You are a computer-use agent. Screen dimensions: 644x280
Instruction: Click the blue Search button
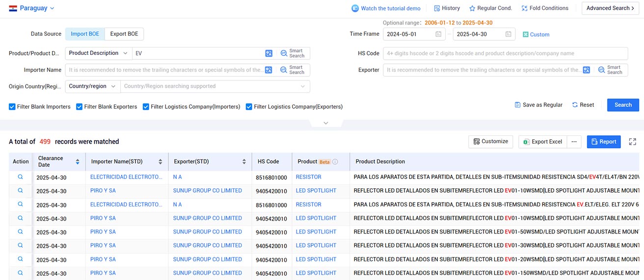pos(623,105)
